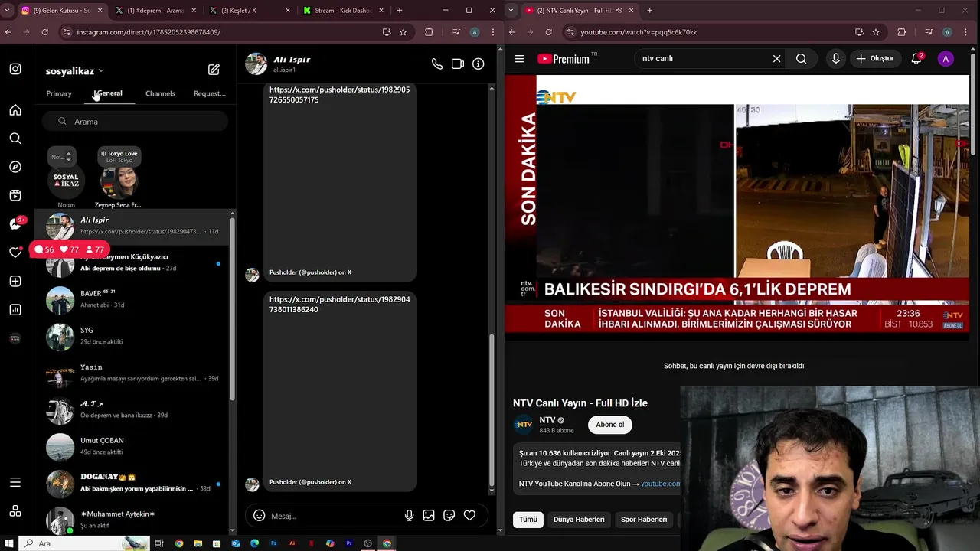Clear the YouTube search box text

pos(776,59)
